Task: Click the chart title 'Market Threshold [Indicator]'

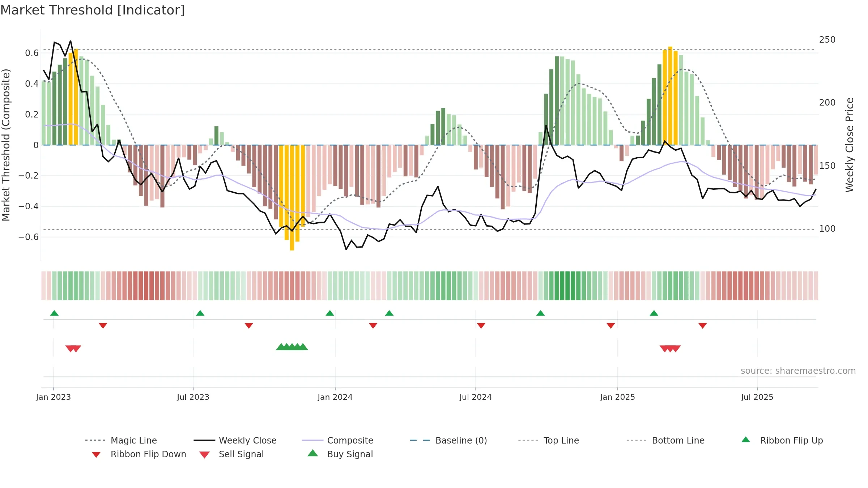Action: pos(93,10)
